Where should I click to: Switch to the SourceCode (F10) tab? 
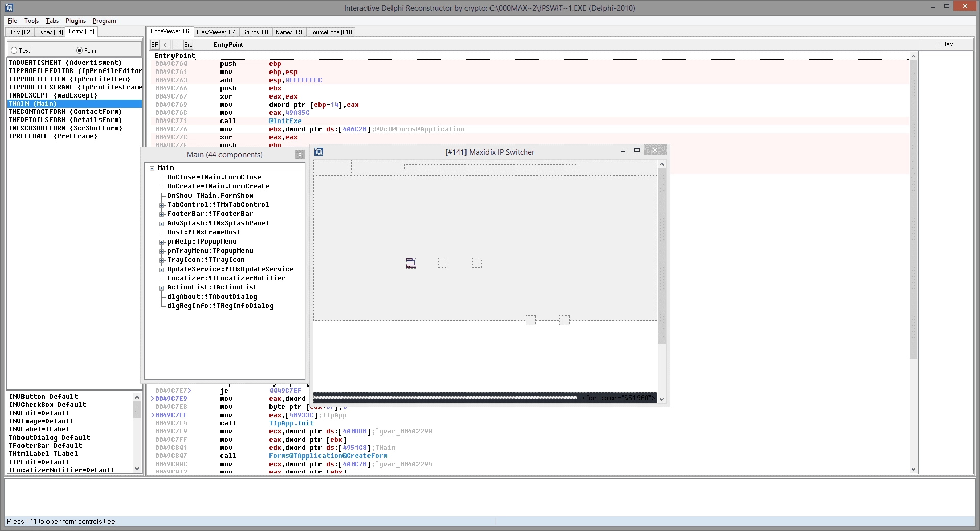pyautogui.click(x=331, y=32)
